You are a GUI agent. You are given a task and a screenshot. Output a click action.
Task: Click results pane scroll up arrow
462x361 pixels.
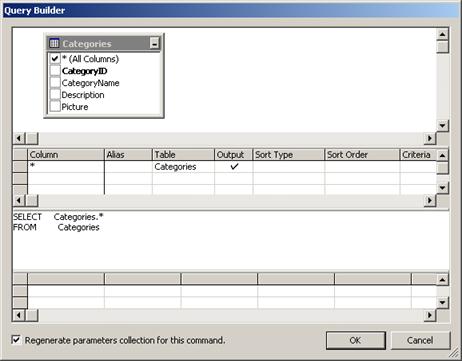point(442,279)
